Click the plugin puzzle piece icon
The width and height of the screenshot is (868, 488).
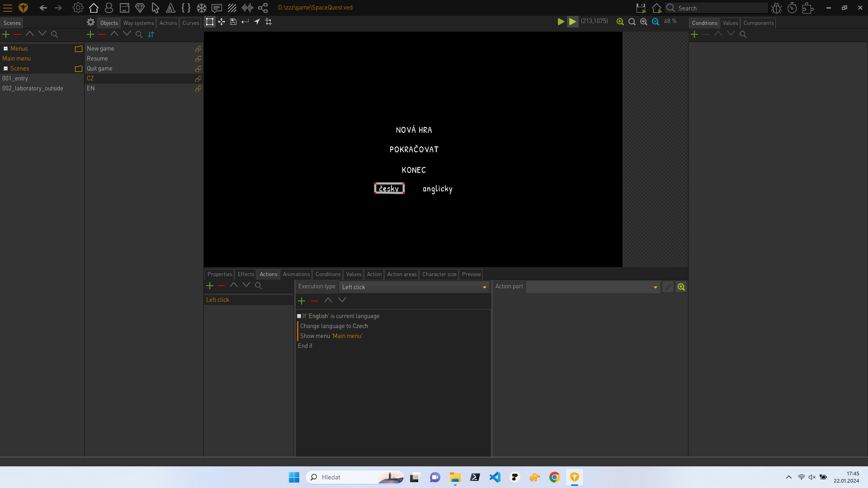pos(807,8)
